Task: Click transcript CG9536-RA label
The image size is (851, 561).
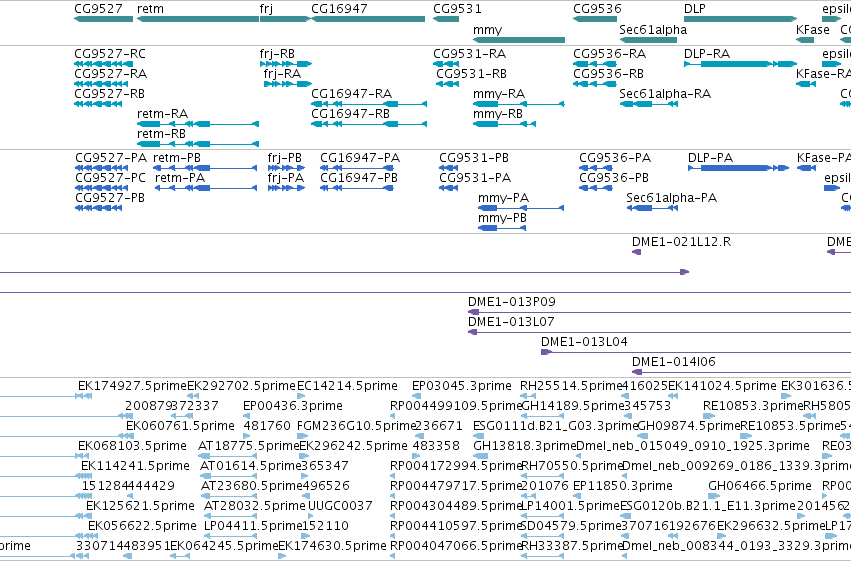Action: tap(609, 54)
